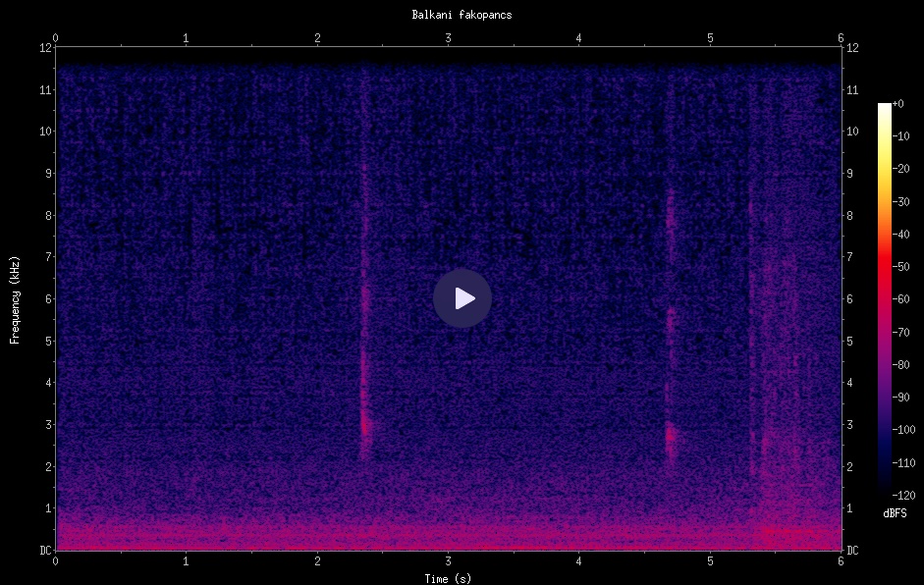Click the DC label on the right frequency axis

pyautogui.click(x=852, y=551)
